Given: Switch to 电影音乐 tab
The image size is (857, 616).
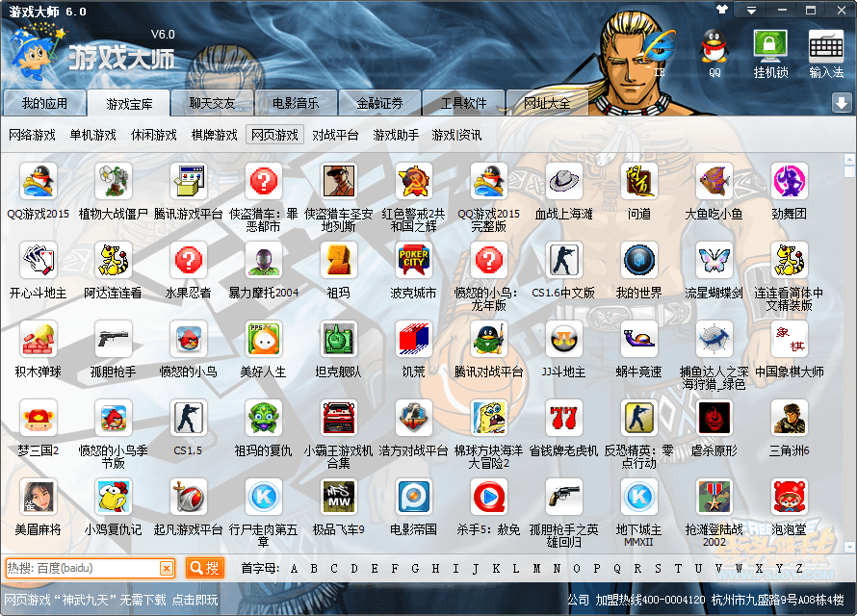Looking at the screenshot, I should [x=296, y=103].
